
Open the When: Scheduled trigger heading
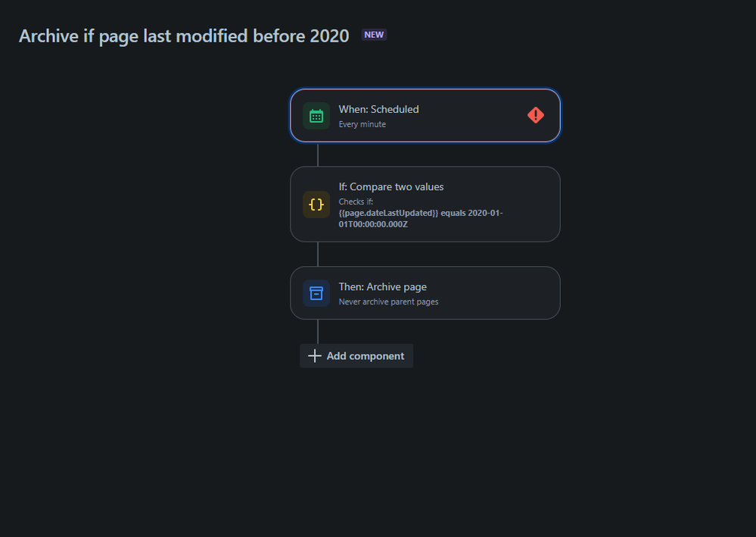tap(378, 110)
